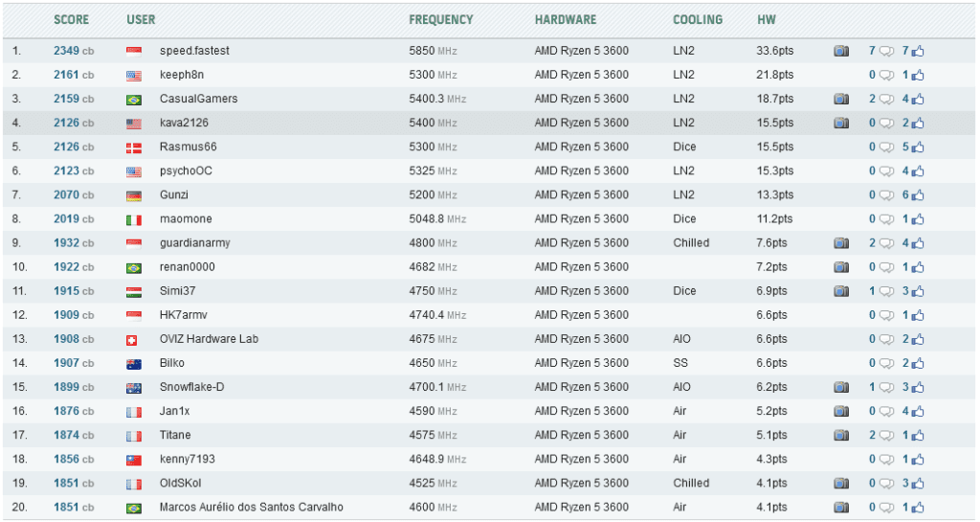Open camera icon on OldSKol's row
Viewport: 980px width, 522px height.
tap(841, 484)
